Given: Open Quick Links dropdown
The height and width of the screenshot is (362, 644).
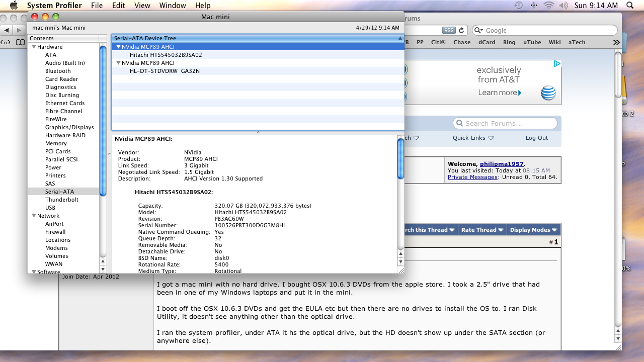Looking at the screenshot, I should tap(473, 138).
